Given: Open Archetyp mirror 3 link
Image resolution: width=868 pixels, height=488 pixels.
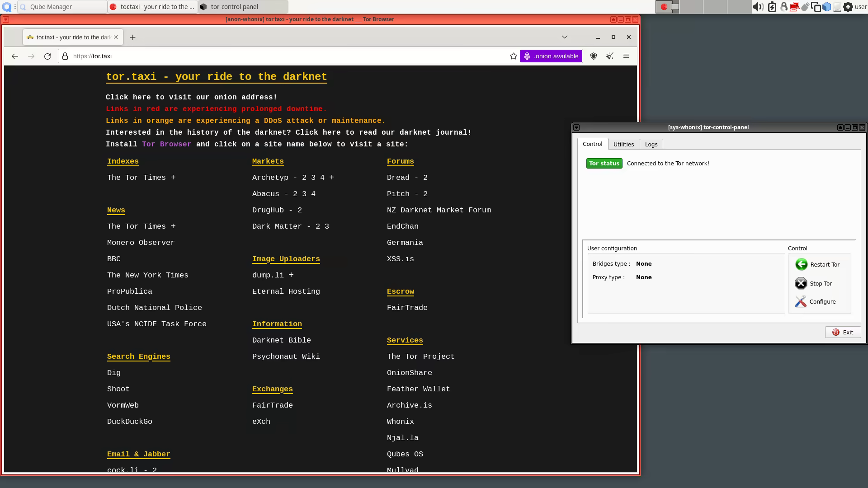Looking at the screenshot, I should point(313,178).
